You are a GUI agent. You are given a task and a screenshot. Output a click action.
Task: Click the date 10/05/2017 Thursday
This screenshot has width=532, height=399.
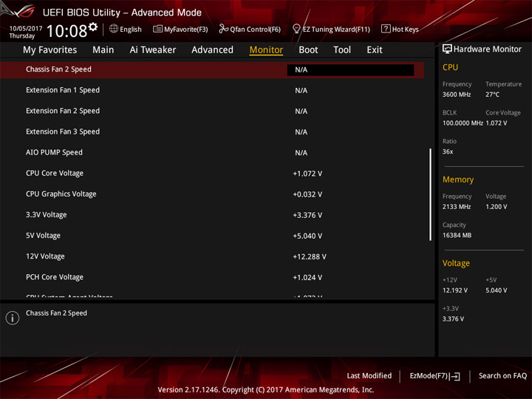[25, 33]
